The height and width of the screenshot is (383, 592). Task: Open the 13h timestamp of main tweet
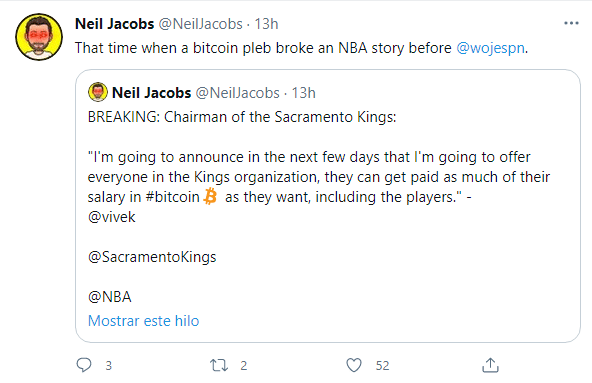tap(266, 24)
